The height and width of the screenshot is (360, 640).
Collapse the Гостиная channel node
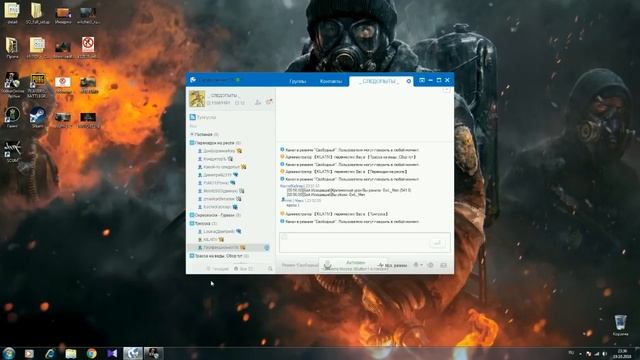pyautogui.click(x=192, y=134)
